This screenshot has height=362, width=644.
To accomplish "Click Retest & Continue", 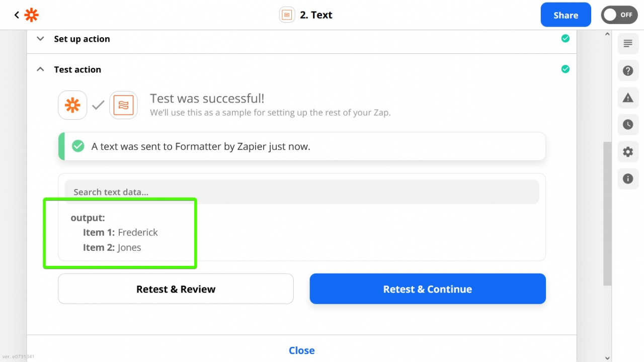I will click(x=428, y=289).
